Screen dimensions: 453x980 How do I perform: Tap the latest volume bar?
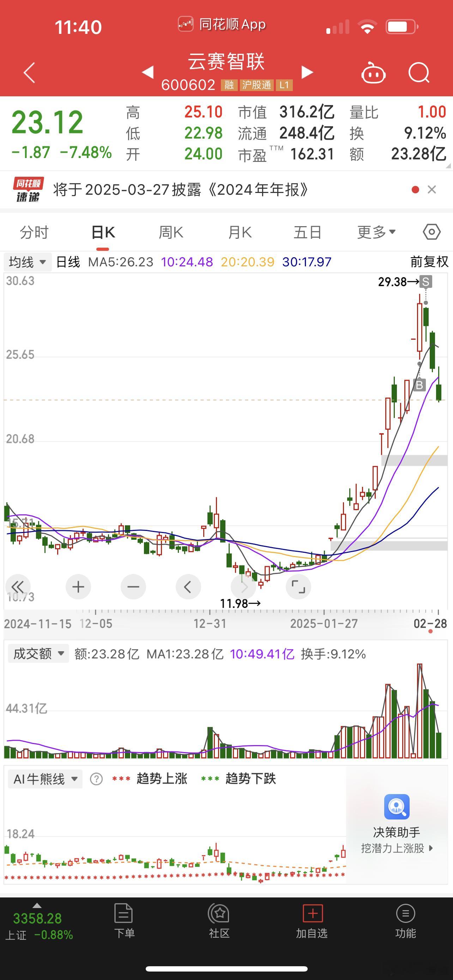coord(439,745)
